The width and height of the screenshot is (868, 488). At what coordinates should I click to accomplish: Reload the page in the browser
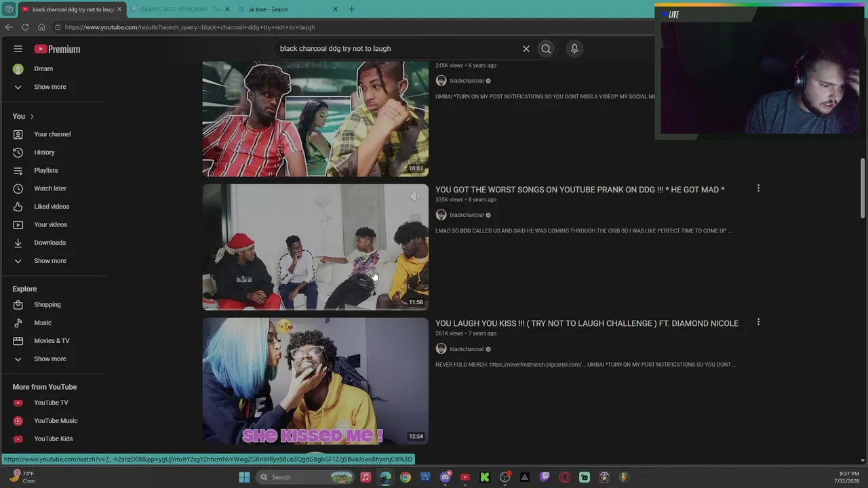(x=25, y=27)
